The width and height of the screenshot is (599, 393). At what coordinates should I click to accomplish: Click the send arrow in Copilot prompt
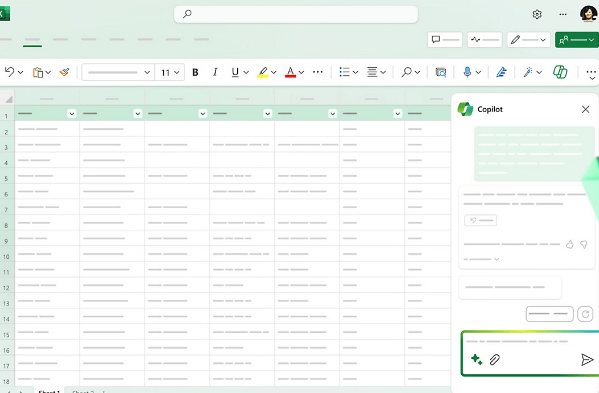587,359
